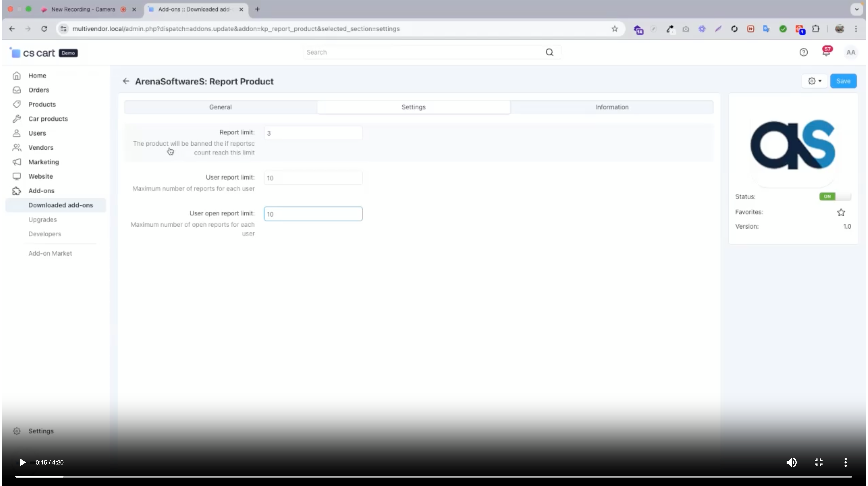868x486 pixels.
Task: Reload the browser page
Action: (44, 29)
